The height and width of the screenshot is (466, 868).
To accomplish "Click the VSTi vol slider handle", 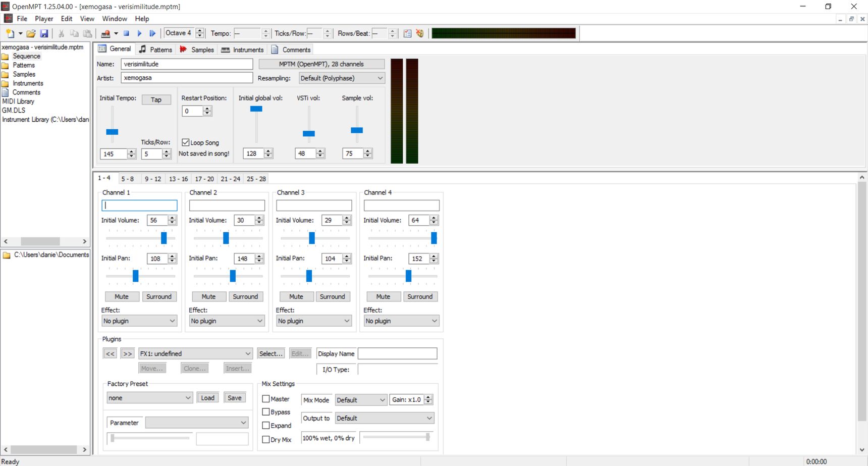I will tap(309, 134).
